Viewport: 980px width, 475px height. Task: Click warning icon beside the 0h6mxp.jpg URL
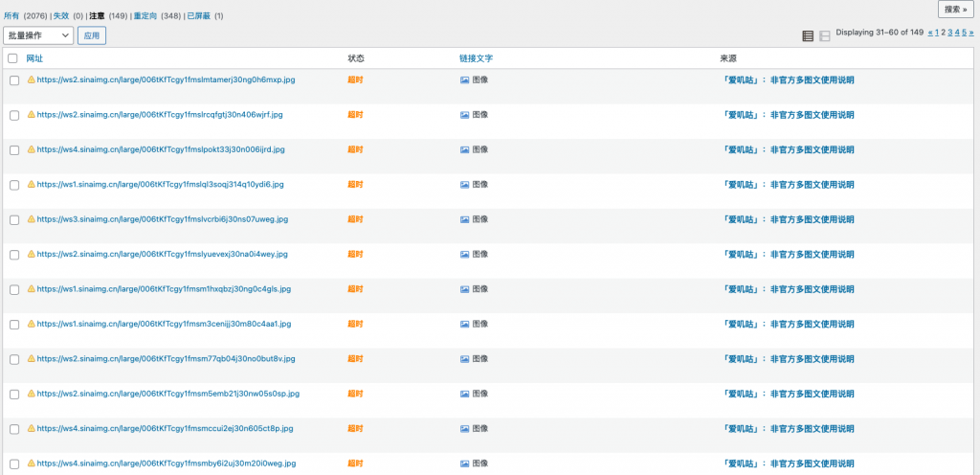coord(31,79)
